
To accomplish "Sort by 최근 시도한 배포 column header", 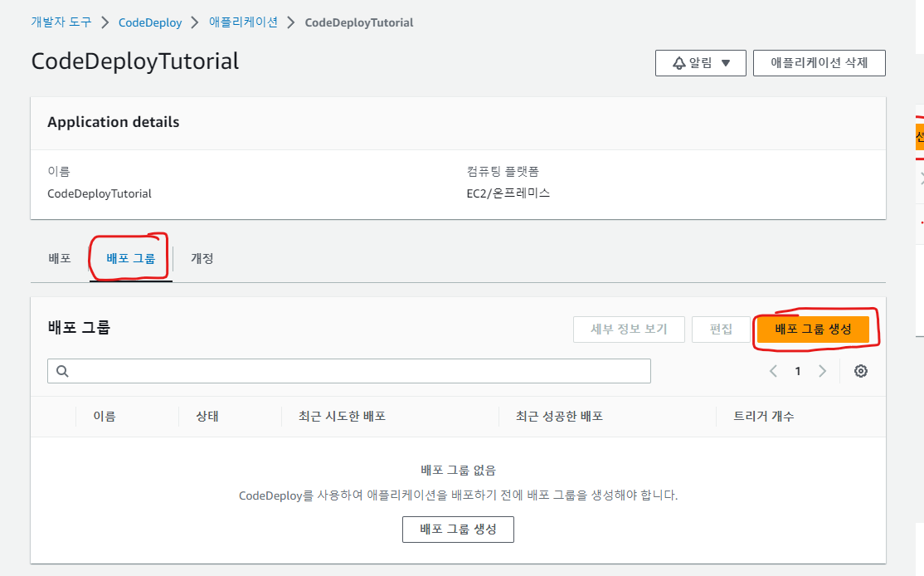I will 342,416.
